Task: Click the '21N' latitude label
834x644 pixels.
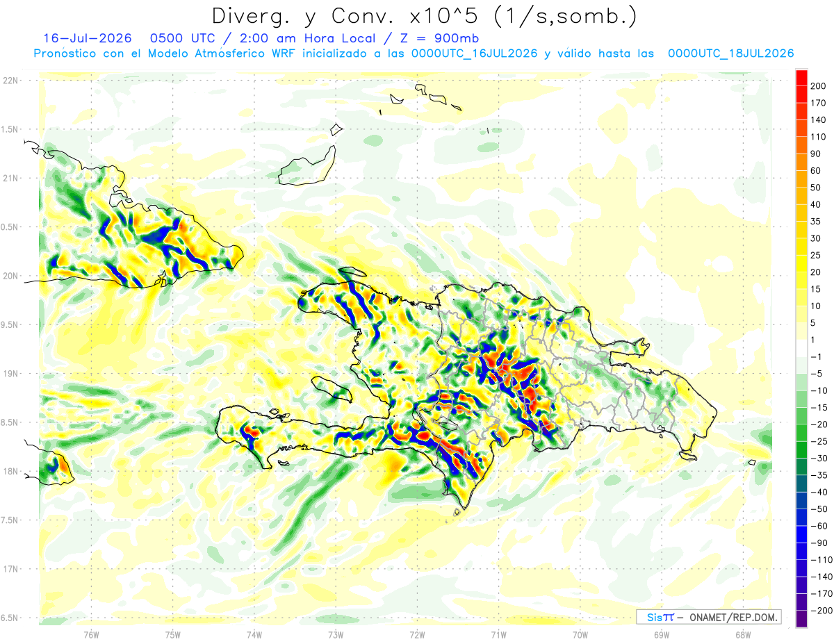Action: pyautogui.click(x=11, y=178)
